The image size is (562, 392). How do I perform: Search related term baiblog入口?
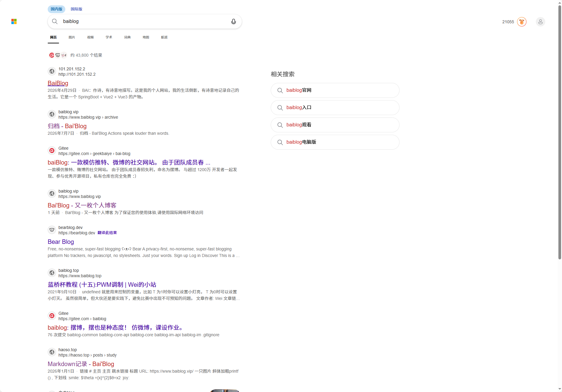(x=335, y=108)
